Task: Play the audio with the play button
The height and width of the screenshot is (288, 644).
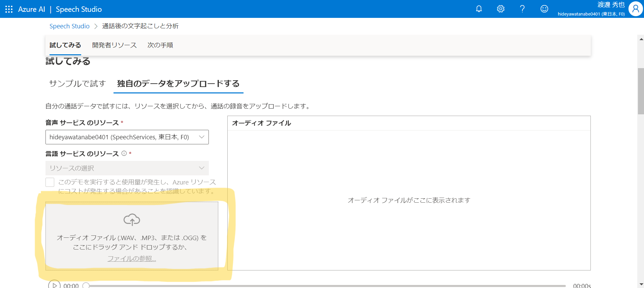Action: point(54,285)
